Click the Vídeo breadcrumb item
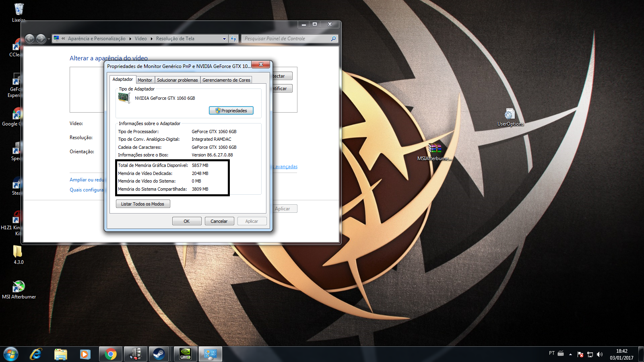Image resolution: width=644 pixels, height=362 pixels. (x=140, y=39)
